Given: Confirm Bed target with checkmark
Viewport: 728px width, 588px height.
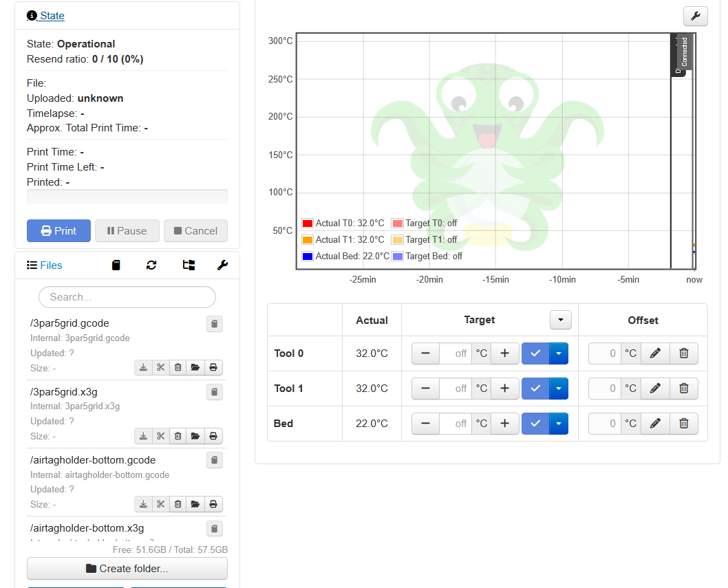Looking at the screenshot, I should (535, 423).
